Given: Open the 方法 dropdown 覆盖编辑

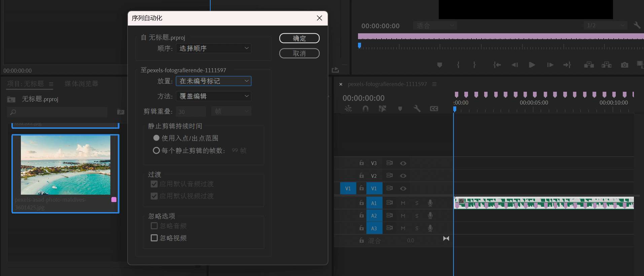Looking at the screenshot, I should (214, 96).
